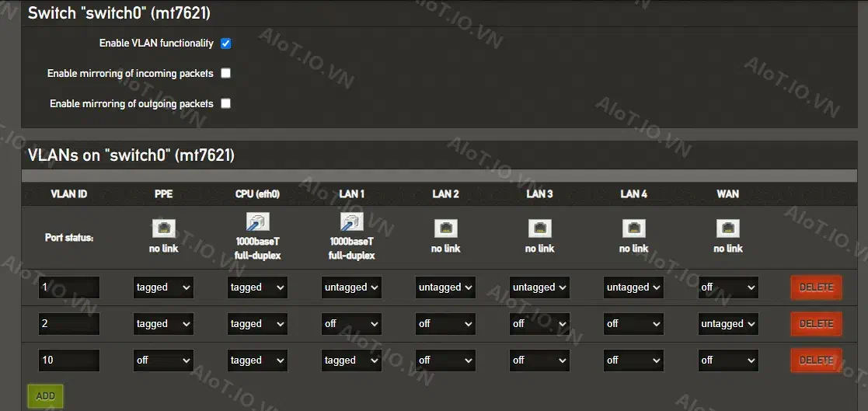Click the LAN 1 connected port icon

(351, 222)
